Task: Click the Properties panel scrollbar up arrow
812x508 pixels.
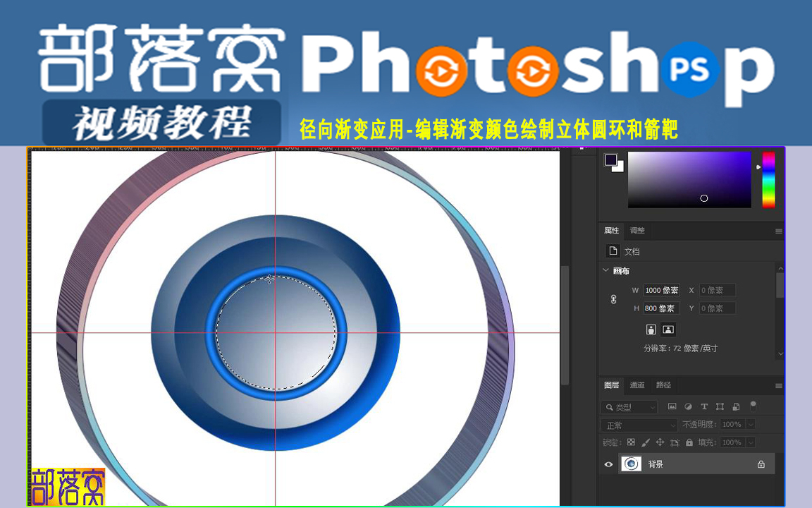Action: (780, 268)
